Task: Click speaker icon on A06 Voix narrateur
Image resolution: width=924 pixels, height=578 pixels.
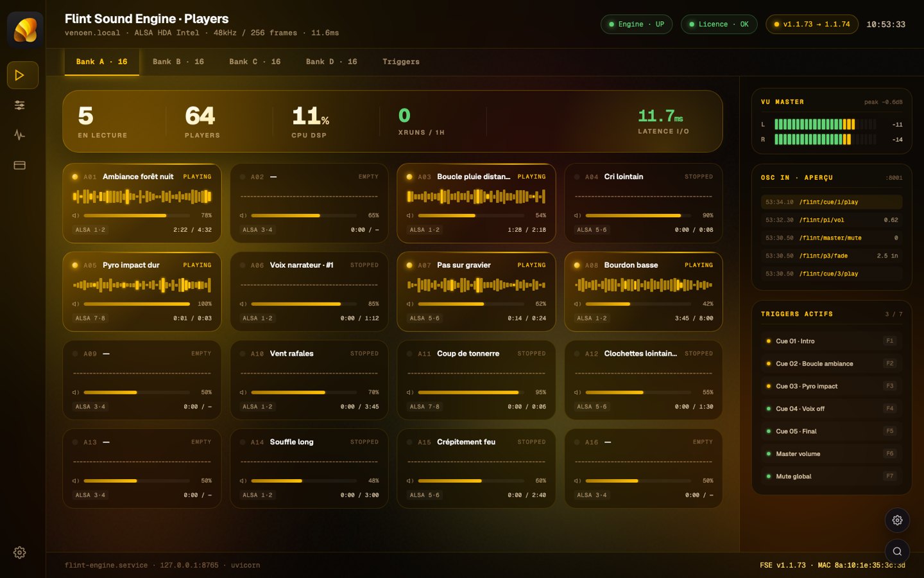Action: pyautogui.click(x=243, y=304)
